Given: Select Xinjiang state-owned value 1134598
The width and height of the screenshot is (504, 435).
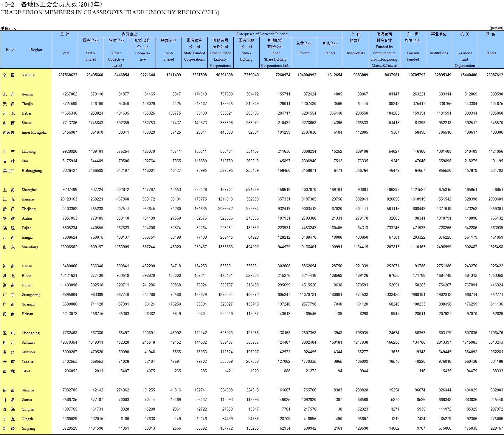Looking at the screenshot, I should (x=96, y=428).
